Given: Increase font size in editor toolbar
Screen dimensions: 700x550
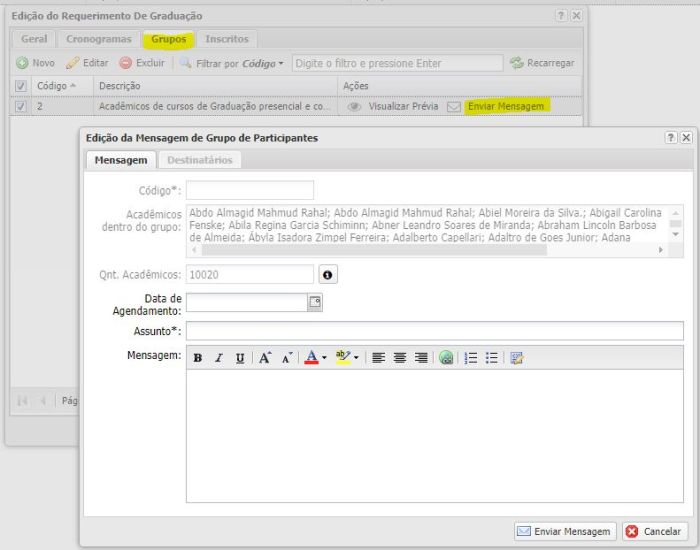Looking at the screenshot, I should pos(265,357).
